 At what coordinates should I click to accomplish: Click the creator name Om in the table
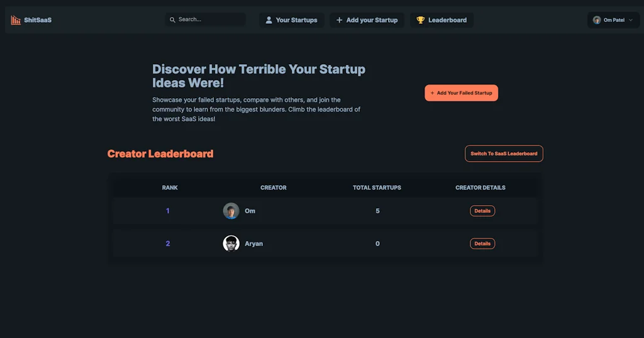click(250, 211)
